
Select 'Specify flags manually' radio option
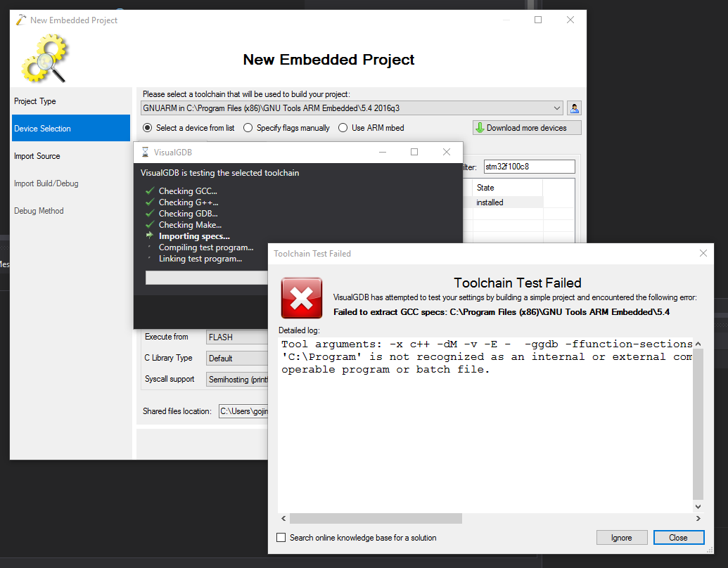pyautogui.click(x=248, y=128)
